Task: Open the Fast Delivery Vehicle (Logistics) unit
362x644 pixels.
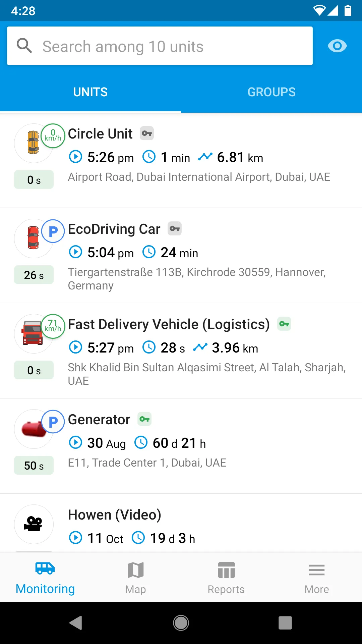Action: pyautogui.click(x=169, y=325)
